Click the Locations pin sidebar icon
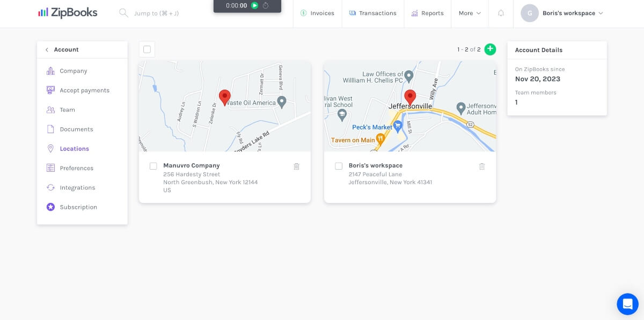The image size is (644, 320). click(x=50, y=149)
